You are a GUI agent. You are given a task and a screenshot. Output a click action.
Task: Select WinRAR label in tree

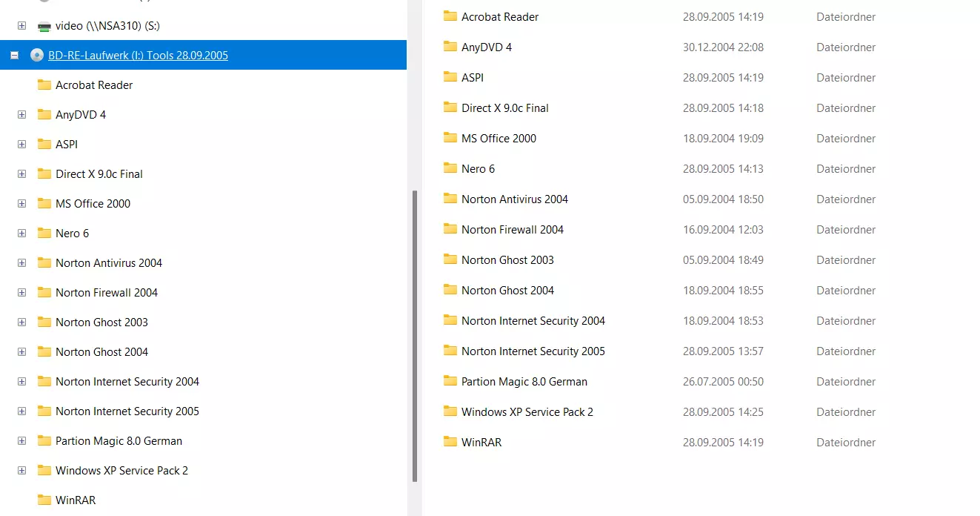click(x=76, y=500)
